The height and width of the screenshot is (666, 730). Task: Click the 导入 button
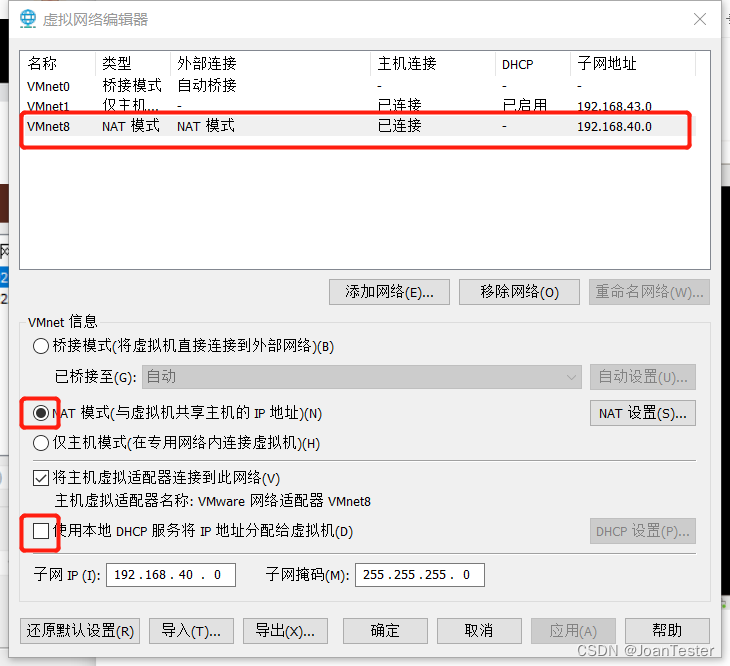(191, 630)
